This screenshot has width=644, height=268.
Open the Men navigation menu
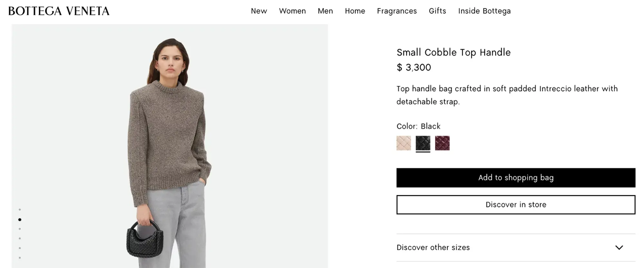click(x=325, y=11)
